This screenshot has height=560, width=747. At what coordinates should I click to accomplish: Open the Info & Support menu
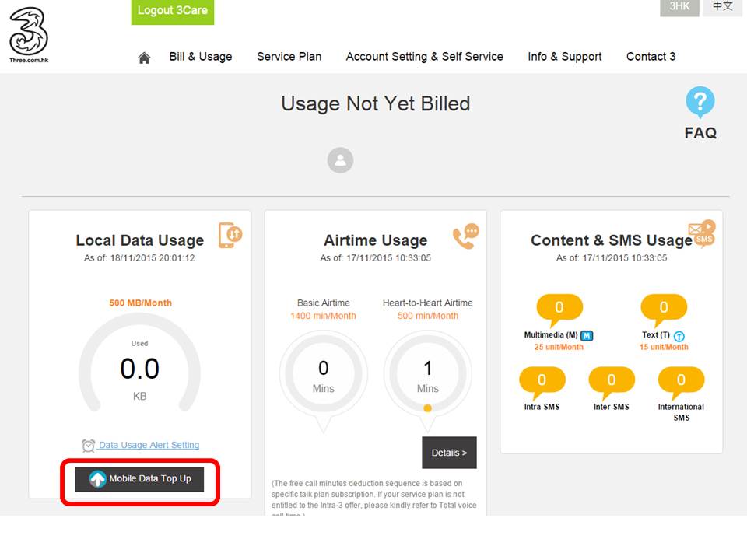coord(565,57)
